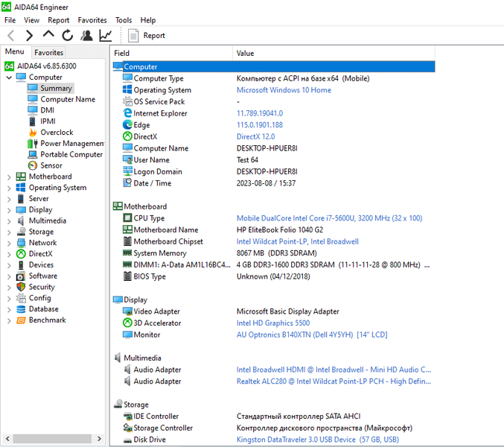
Task: Open the Microsoft Windows 10 Home link
Action: pyautogui.click(x=284, y=89)
